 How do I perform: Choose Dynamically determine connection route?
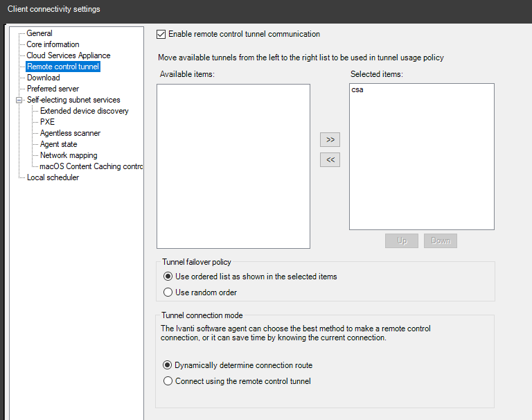pyautogui.click(x=168, y=365)
